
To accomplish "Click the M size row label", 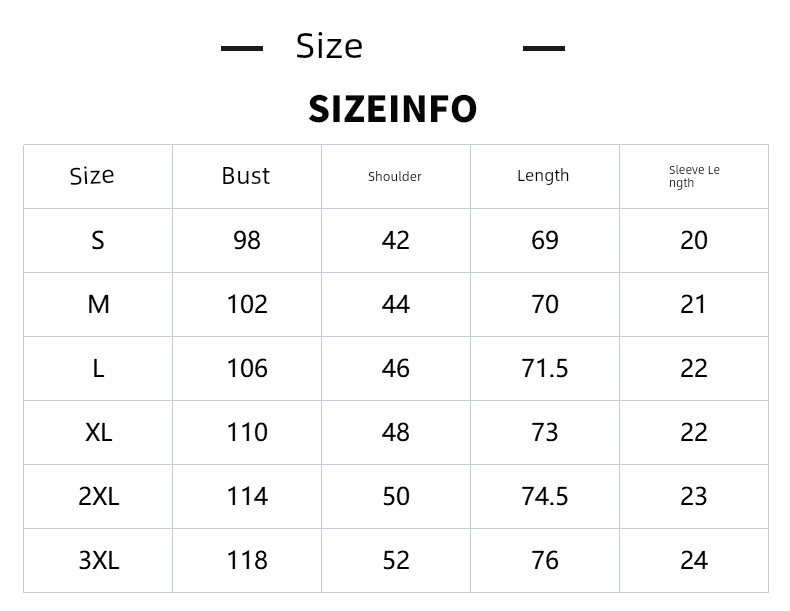I will coord(98,304).
